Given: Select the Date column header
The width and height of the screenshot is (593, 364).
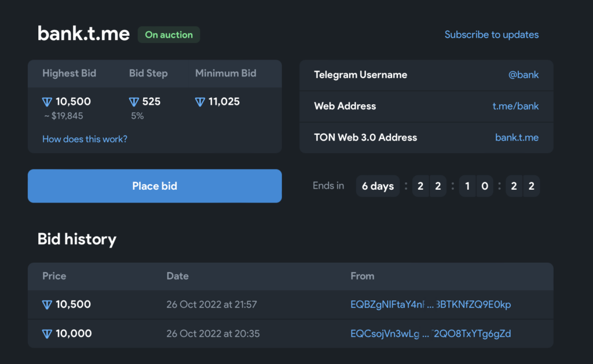Looking at the screenshot, I should coord(177,276).
